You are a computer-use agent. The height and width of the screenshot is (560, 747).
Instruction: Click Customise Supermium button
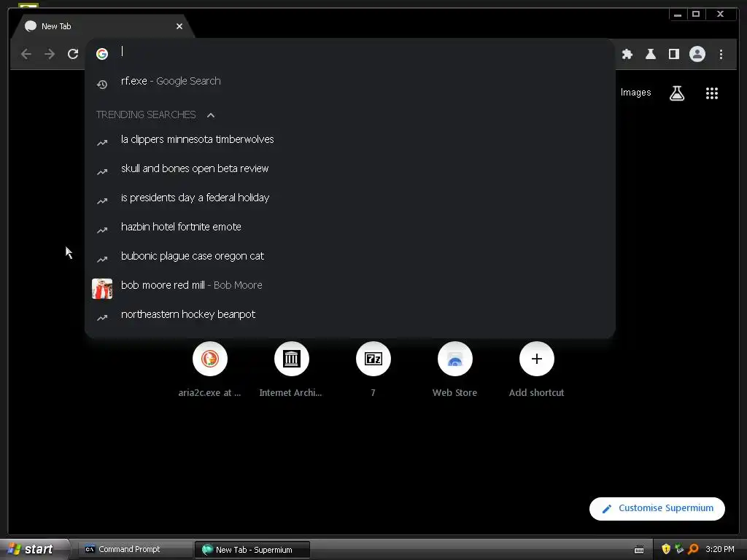pos(657,508)
